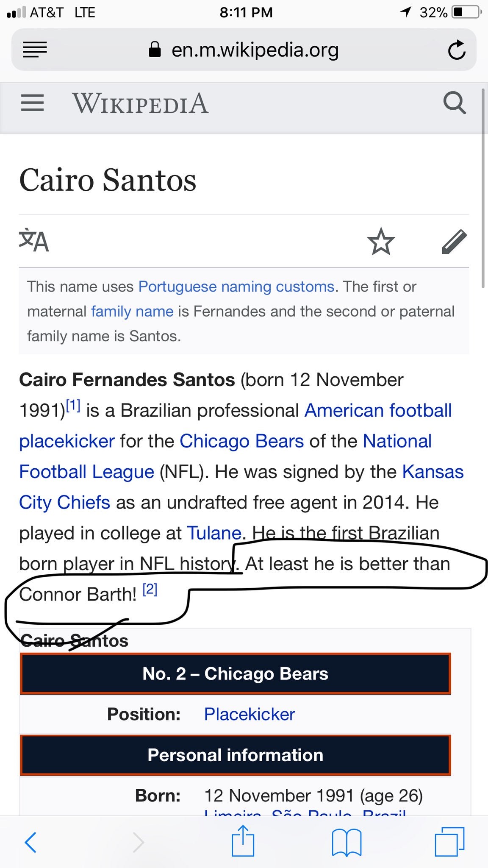Viewport: 488px width, 868px height.
Task: Add article to watchlist star
Action: 381,241
